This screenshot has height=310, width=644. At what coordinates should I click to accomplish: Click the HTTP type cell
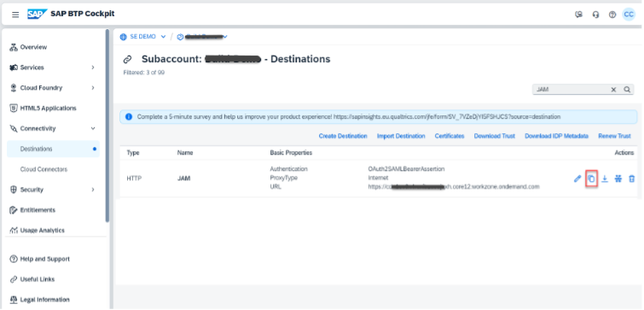click(x=133, y=178)
